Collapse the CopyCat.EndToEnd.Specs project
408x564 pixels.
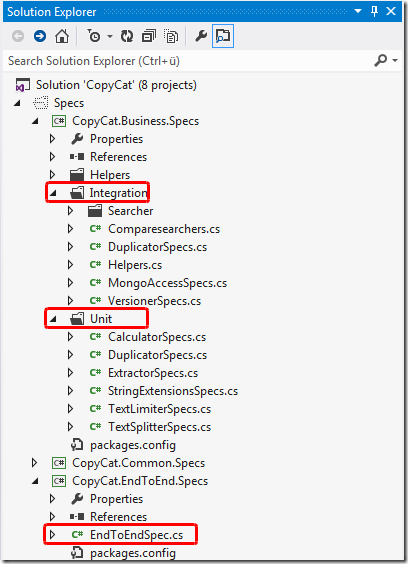coord(35,481)
